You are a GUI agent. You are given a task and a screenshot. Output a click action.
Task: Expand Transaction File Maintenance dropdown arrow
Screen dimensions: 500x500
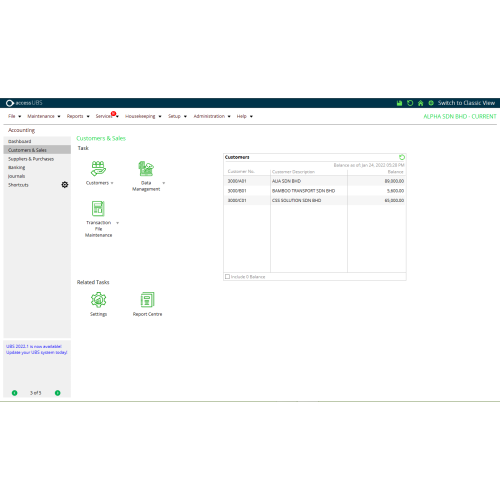pos(117,223)
